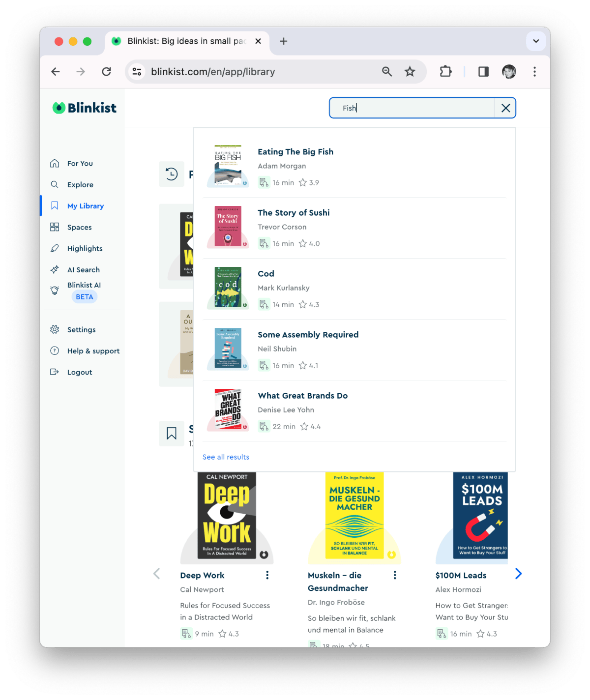
Task: Click the address bar URL
Action: 213,72
